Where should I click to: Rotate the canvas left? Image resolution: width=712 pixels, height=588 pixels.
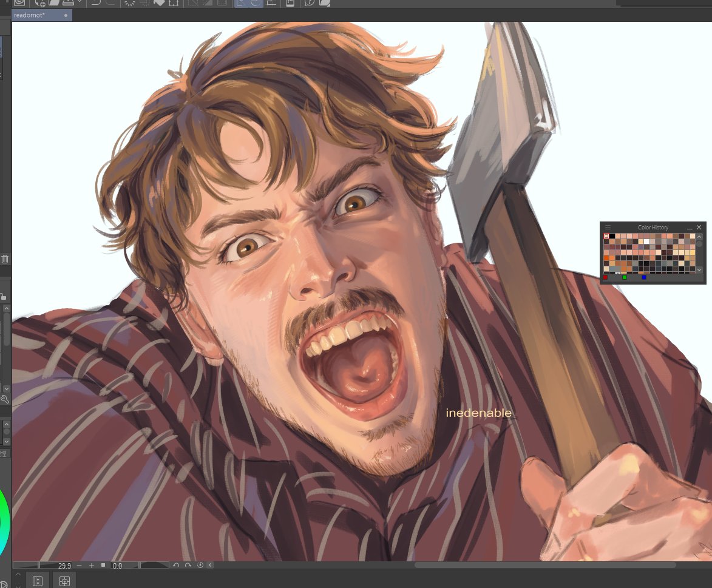click(x=176, y=566)
